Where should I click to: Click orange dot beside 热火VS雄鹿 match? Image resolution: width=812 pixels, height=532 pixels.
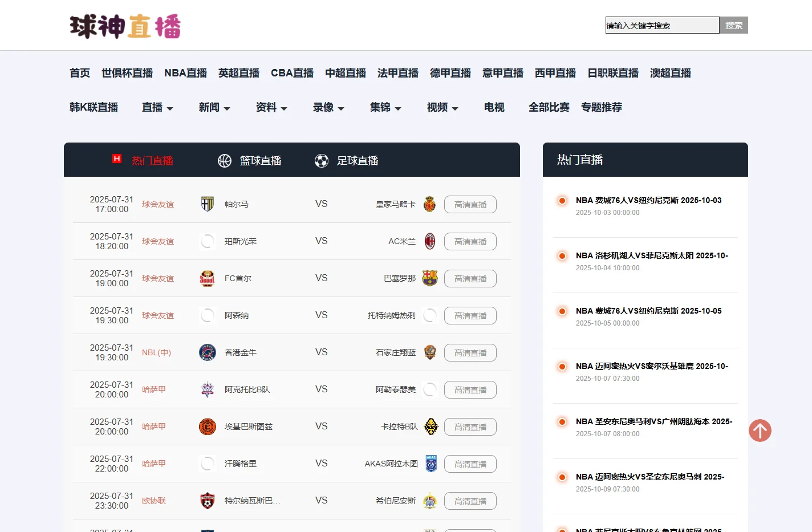click(x=562, y=366)
